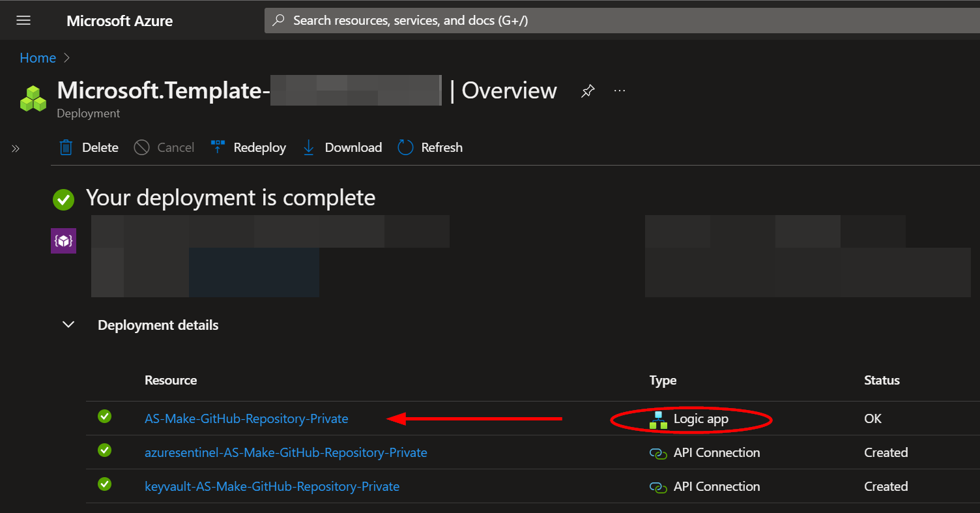This screenshot has height=513, width=980.
Task: Focus the search resources, services, docs box
Action: [622, 20]
